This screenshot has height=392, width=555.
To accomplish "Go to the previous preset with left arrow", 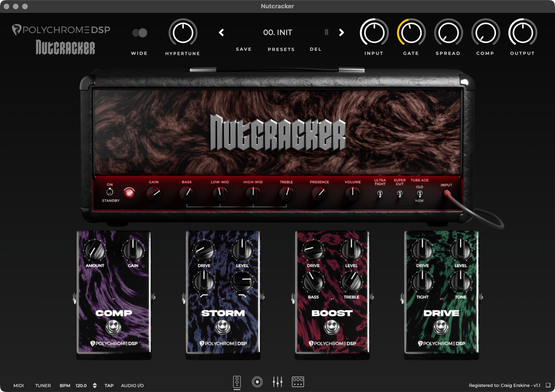I will (x=221, y=32).
